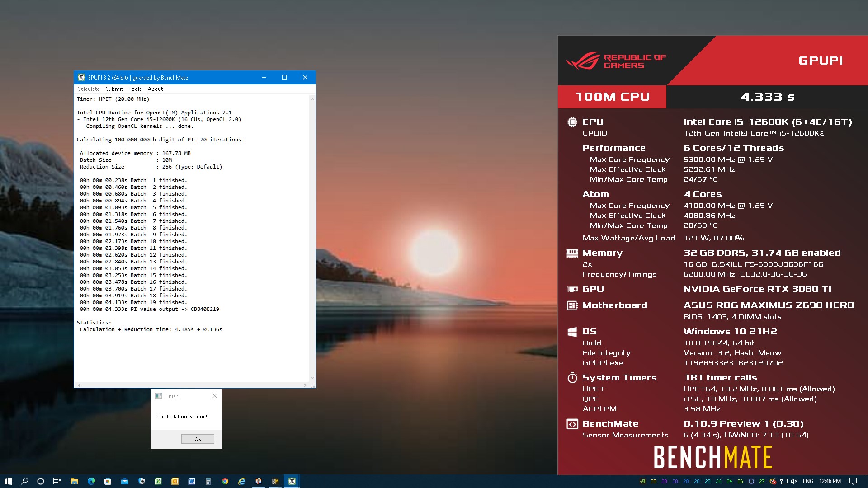Screen dimensions: 868x488
Task: Launch Word from taskbar
Action: click(x=192, y=481)
